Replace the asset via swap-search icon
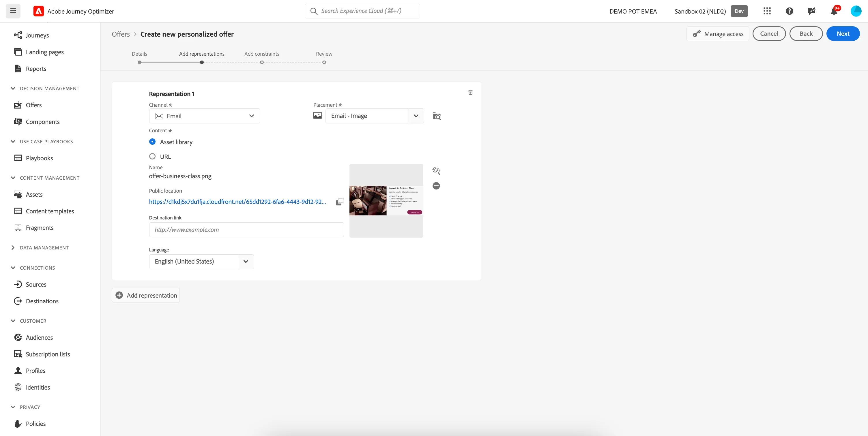Screen dimensions: 868x436 [x=436, y=171]
